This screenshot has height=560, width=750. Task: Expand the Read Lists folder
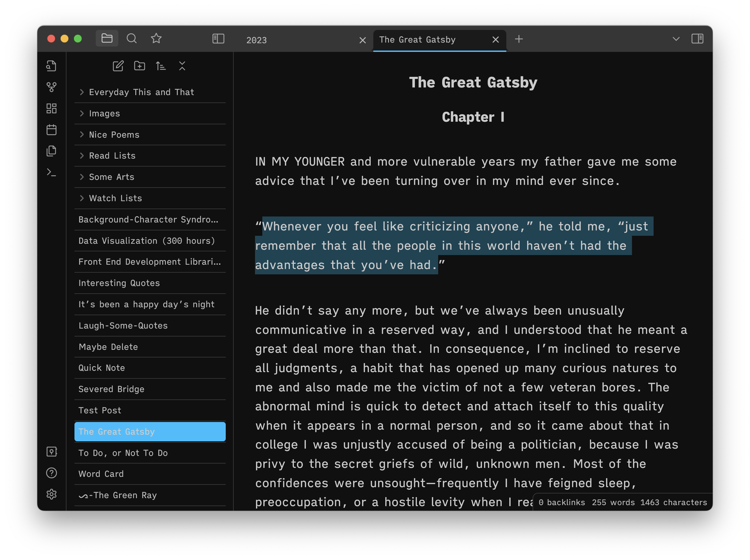(x=150, y=156)
